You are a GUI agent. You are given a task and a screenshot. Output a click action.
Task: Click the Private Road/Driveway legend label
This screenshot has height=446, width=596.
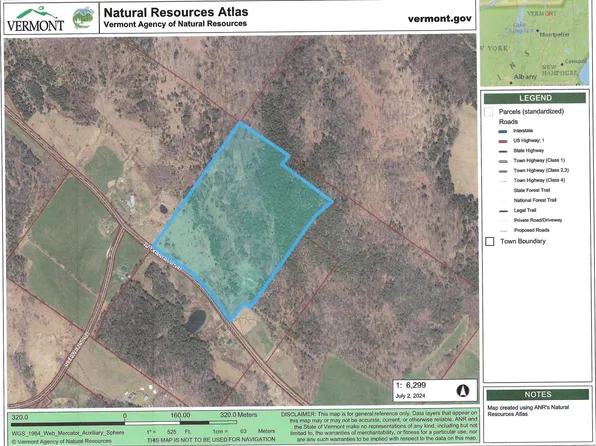(538, 220)
